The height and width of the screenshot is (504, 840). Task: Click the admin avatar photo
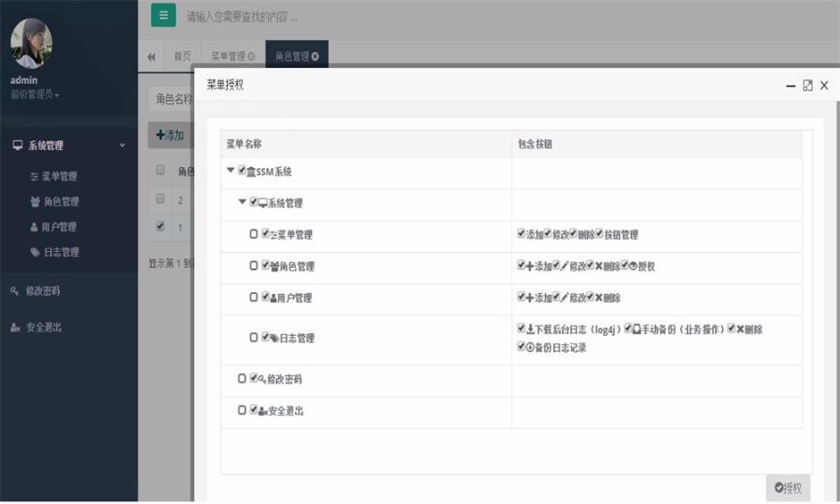[32, 43]
